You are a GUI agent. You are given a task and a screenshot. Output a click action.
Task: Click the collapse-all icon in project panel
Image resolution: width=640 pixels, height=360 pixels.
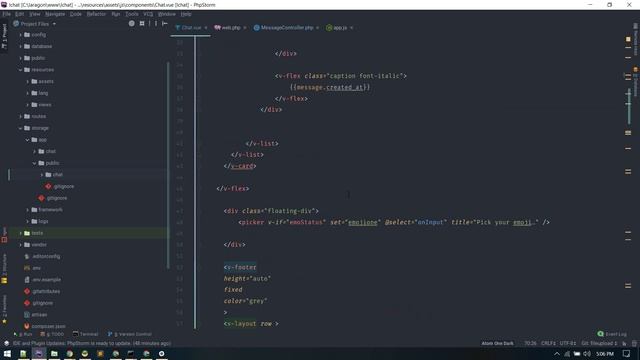click(142, 24)
